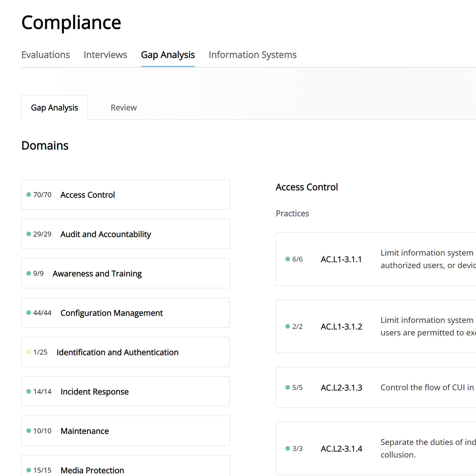Screen dimensions: 476x476
Task: Click the 44/44 score text
Action: [x=42, y=313]
